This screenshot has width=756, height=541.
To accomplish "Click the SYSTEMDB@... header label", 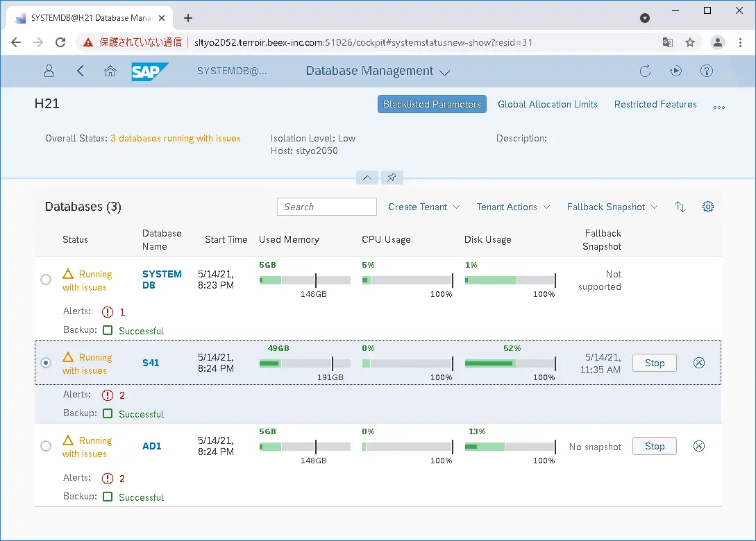I will pyautogui.click(x=232, y=71).
